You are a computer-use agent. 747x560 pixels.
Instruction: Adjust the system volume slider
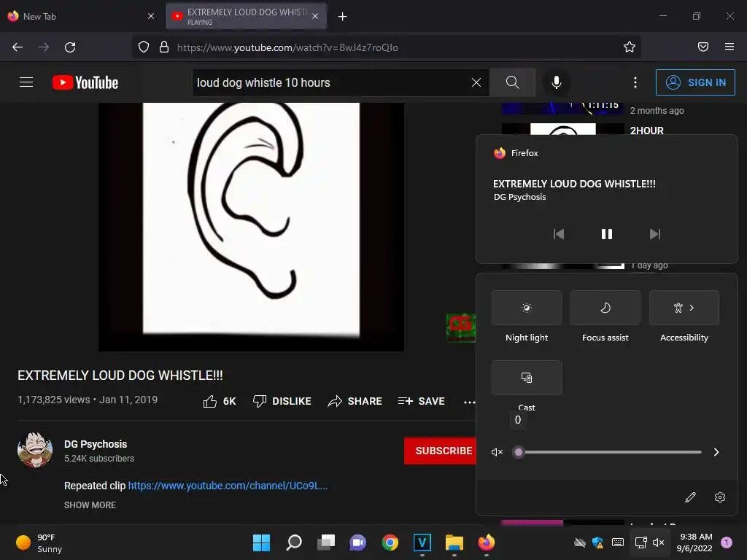(610, 452)
